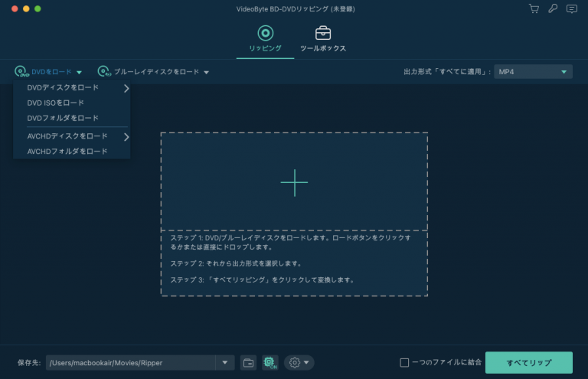Select DVD ISOをロード menu item
Viewport: 588px width, 379px height.
click(x=56, y=103)
